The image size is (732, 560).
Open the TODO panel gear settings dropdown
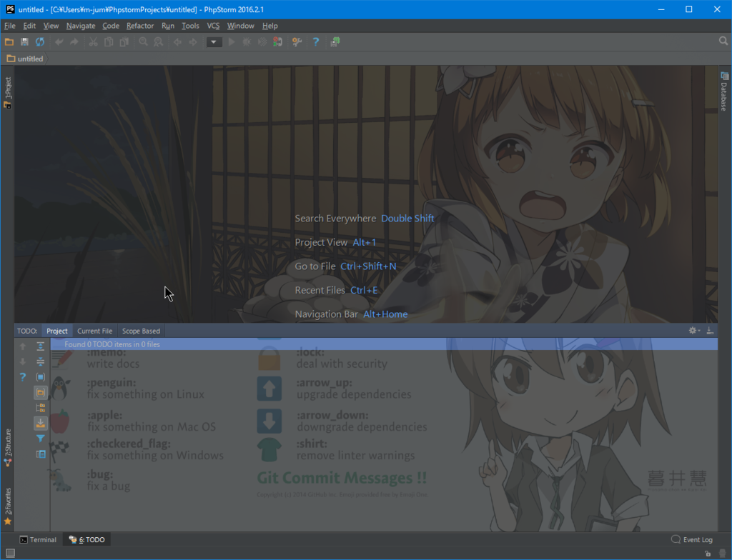click(694, 331)
